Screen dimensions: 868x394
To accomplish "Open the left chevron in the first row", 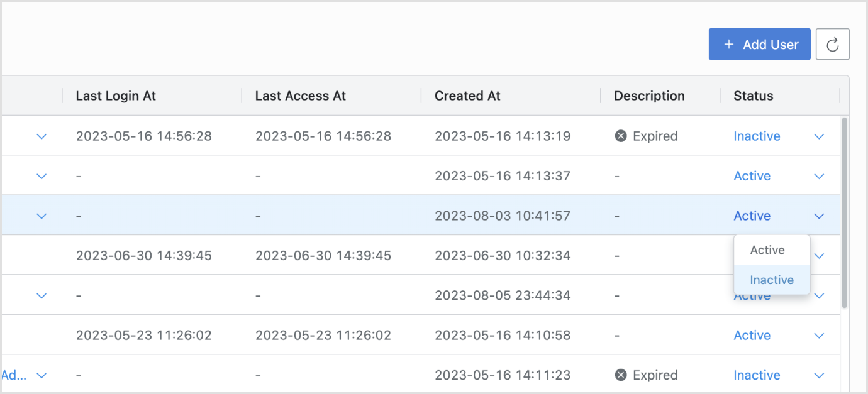I will click(42, 136).
